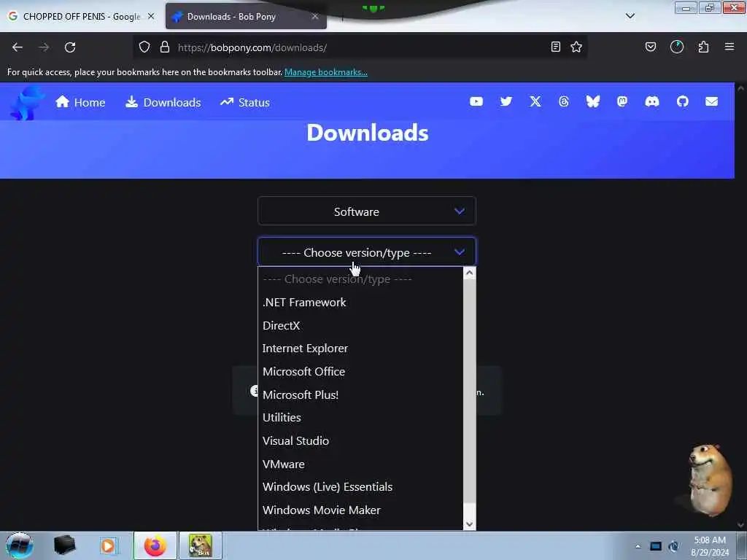747x560 pixels.
Task: List all tabs chevron in title bar
Action: (x=630, y=16)
